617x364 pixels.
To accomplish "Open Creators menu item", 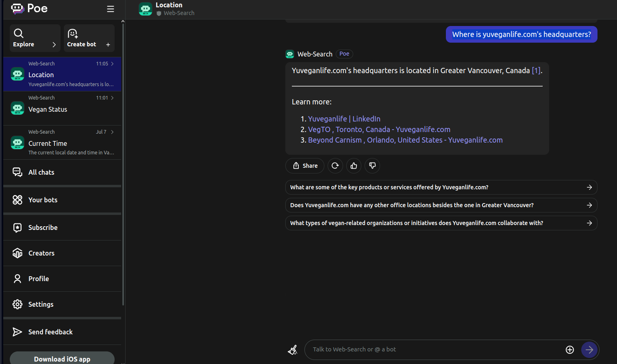I will click(62, 253).
